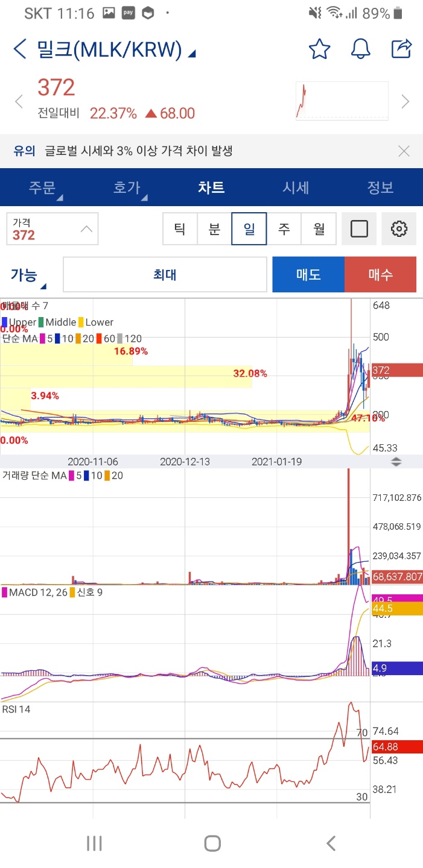This screenshot has height=868, width=423.
Task: Switch to the 주문 tab
Action: tap(42, 187)
